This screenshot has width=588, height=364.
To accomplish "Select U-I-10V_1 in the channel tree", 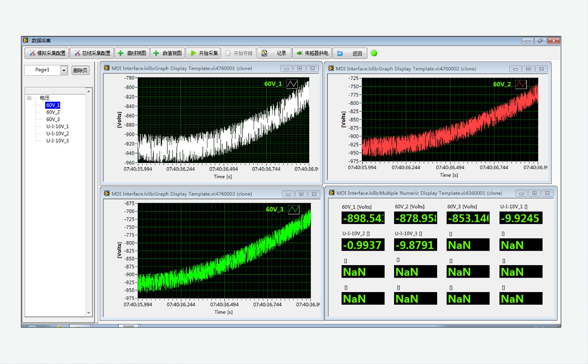I will coord(57,126).
